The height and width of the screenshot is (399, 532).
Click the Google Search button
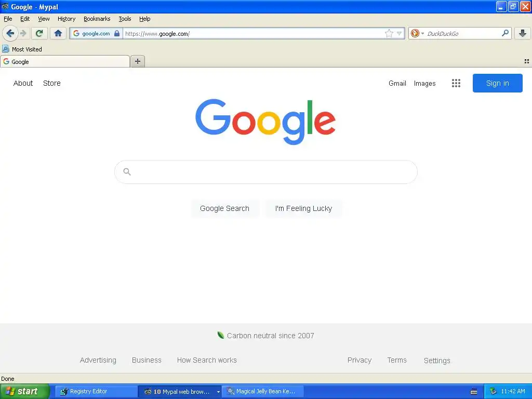click(224, 208)
